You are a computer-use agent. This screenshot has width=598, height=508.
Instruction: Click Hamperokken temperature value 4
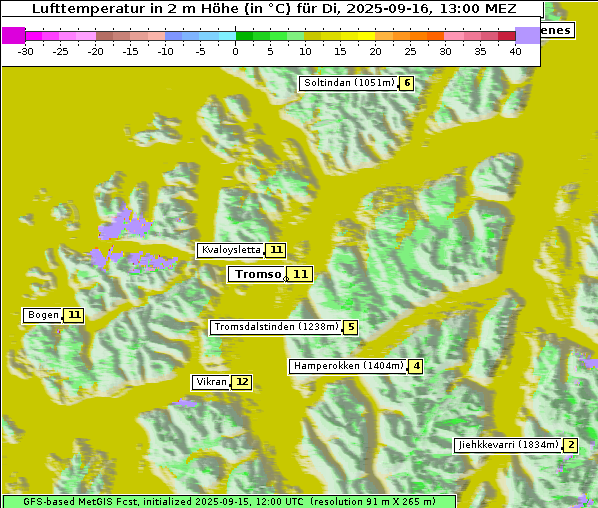[416, 366]
